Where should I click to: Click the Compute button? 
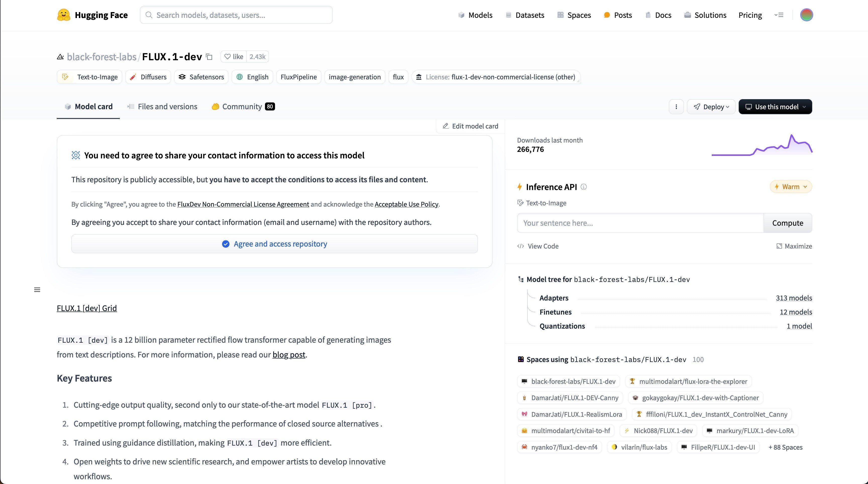click(787, 223)
